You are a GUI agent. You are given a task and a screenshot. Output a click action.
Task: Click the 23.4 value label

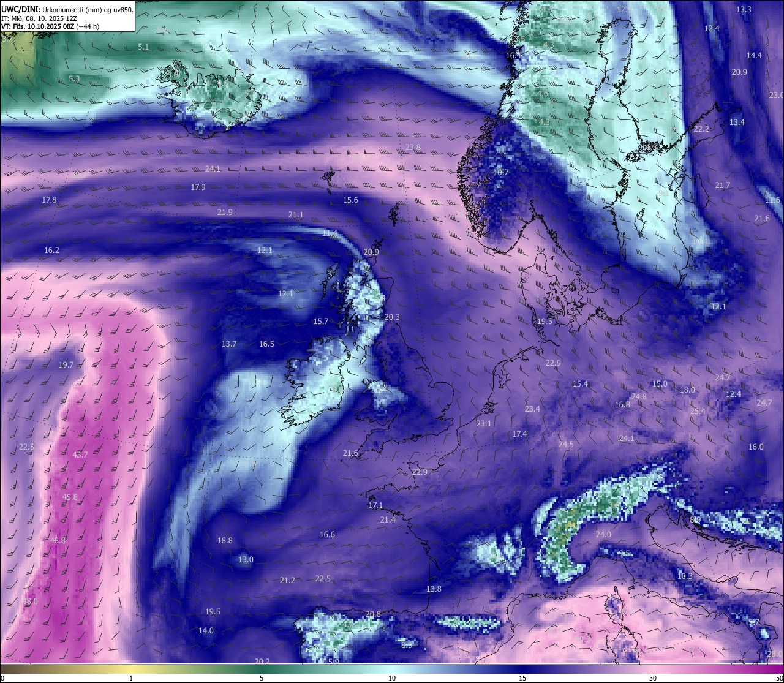pyautogui.click(x=532, y=409)
